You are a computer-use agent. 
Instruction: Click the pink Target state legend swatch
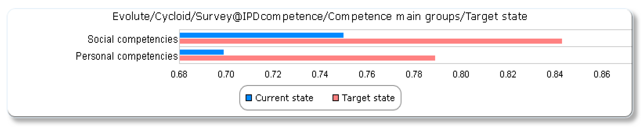point(336,98)
